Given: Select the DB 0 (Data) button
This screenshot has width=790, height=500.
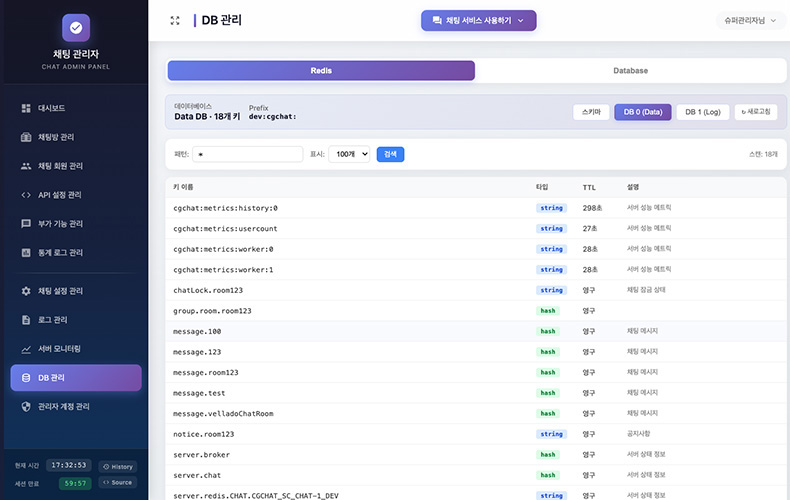Looking at the screenshot, I should (x=643, y=112).
